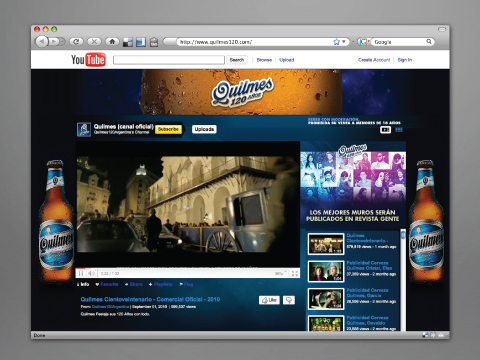This screenshot has height=360, width=480.
Task: Click the thumbs-down dislike icon
Action: coord(289,300)
